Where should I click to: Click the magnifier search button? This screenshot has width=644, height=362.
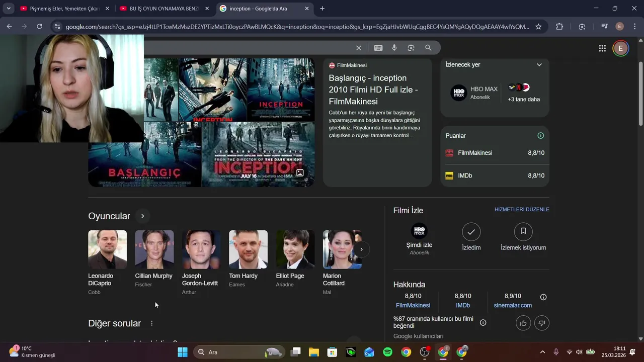428,48
